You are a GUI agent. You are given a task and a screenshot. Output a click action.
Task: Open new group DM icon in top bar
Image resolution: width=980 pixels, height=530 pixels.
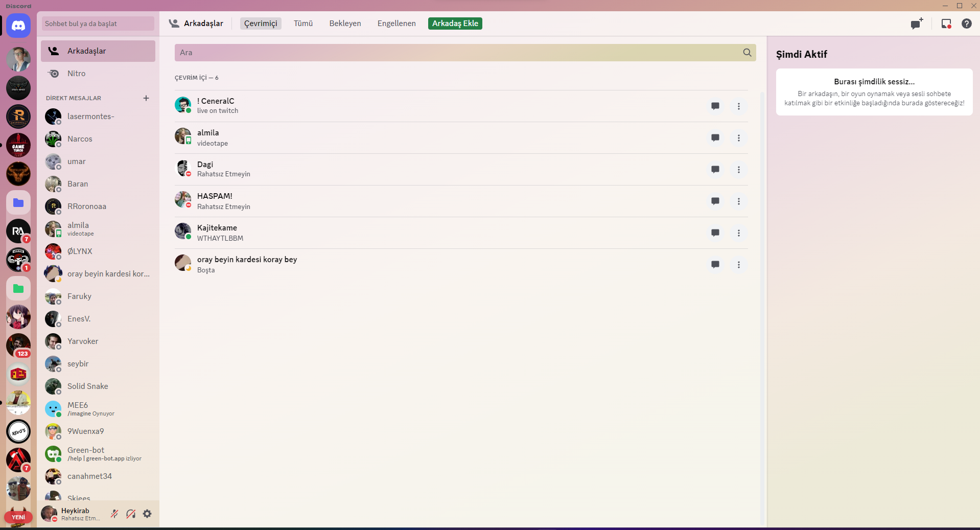[917, 24]
